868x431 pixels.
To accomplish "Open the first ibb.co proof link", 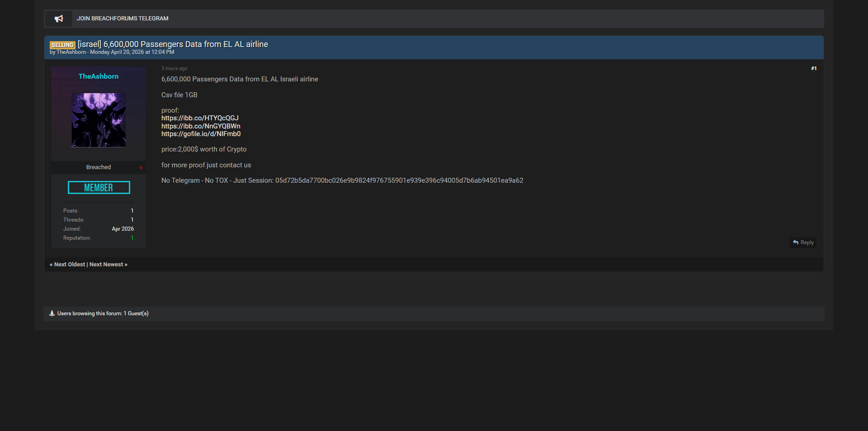I will [200, 118].
